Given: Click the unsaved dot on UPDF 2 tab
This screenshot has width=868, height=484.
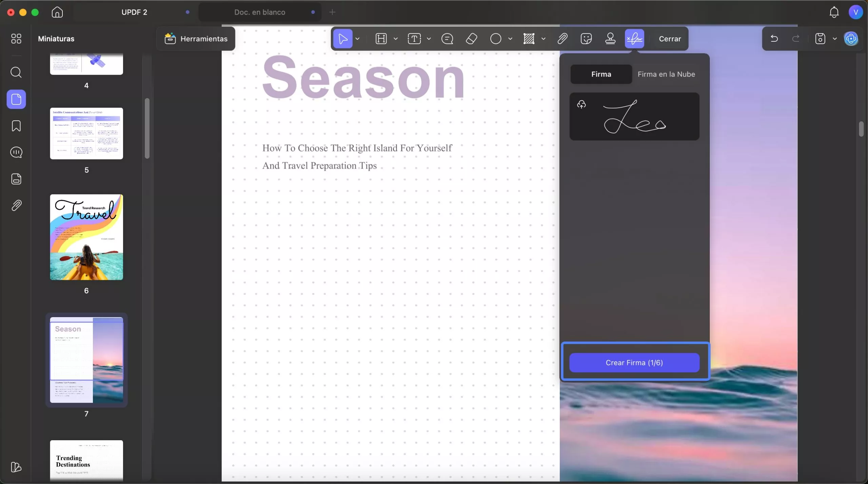Looking at the screenshot, I should [x=188, y=12].
